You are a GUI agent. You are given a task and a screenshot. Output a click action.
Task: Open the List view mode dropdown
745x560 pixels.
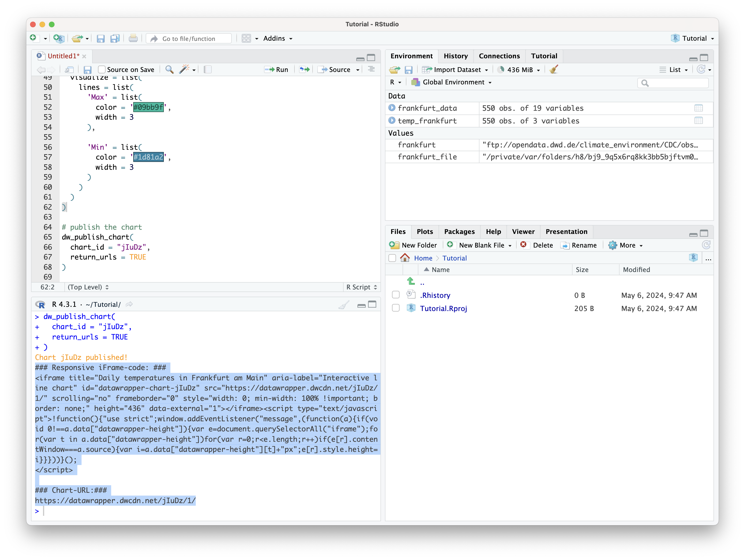674,70
